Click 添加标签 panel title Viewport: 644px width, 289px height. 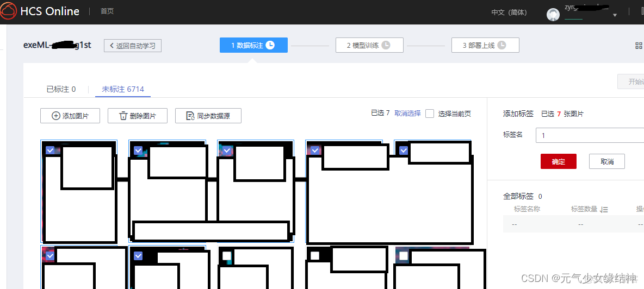pos(518,114)
